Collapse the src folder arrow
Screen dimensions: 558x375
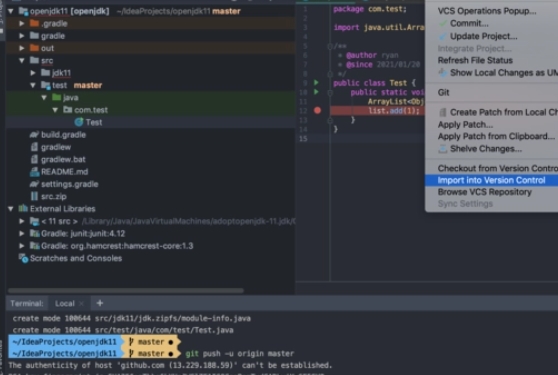22,60
